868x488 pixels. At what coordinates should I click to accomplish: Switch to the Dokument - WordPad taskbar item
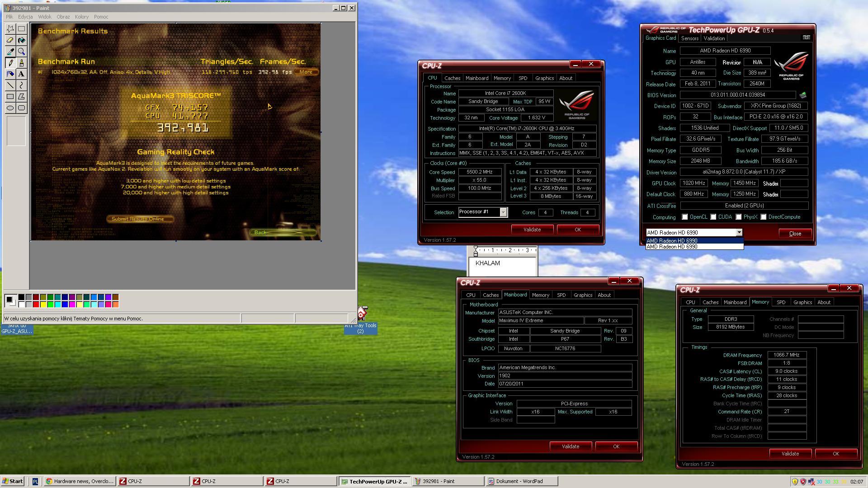[x=521, y=481]
